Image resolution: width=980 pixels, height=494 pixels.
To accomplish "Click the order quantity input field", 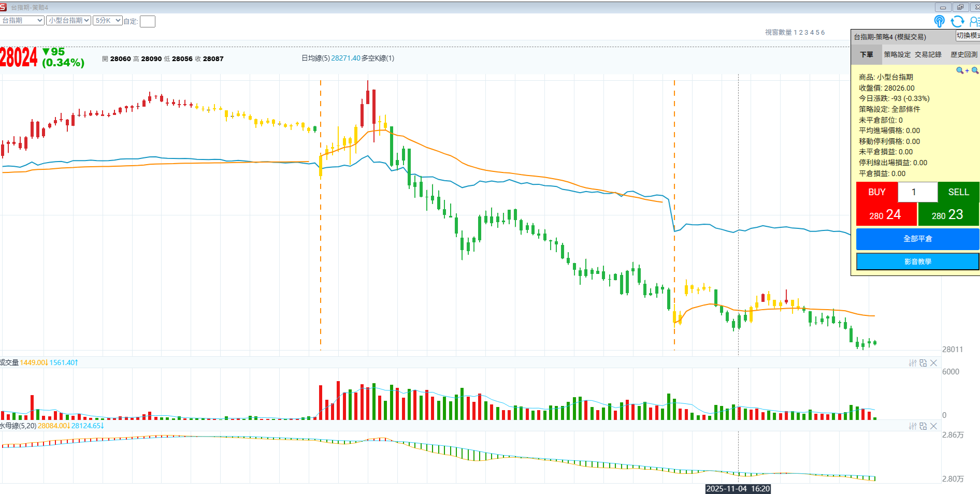I will coord(917,192).
